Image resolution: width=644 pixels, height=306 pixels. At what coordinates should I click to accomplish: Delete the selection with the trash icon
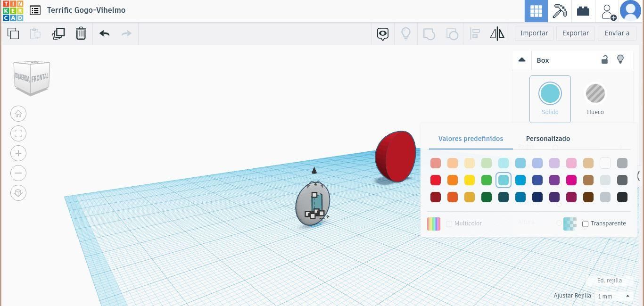point(81,33)
